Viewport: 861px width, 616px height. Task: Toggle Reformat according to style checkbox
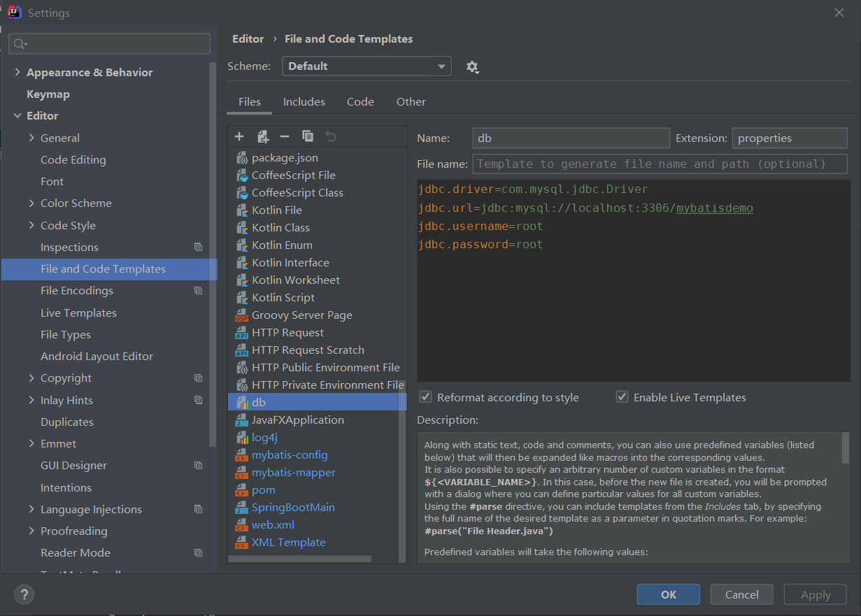pos(425,397)
